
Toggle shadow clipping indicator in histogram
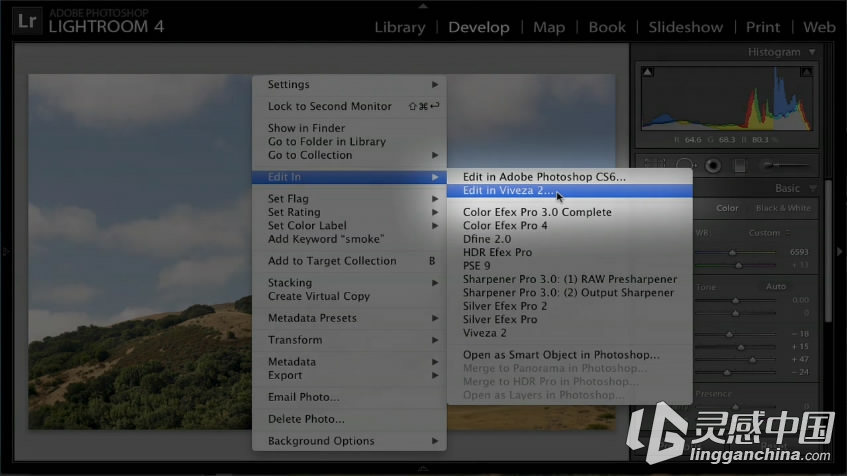[648, 72]
